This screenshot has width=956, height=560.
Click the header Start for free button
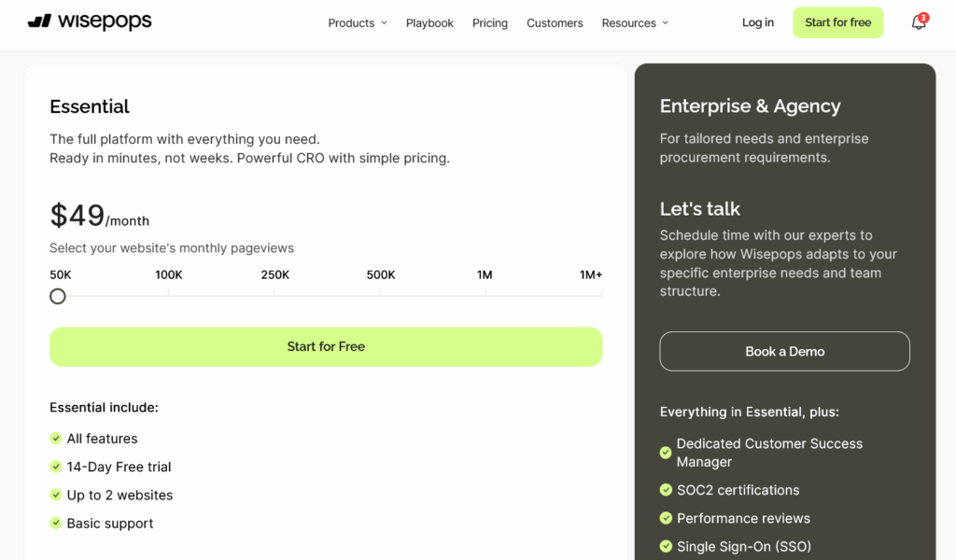pos(838,22)
